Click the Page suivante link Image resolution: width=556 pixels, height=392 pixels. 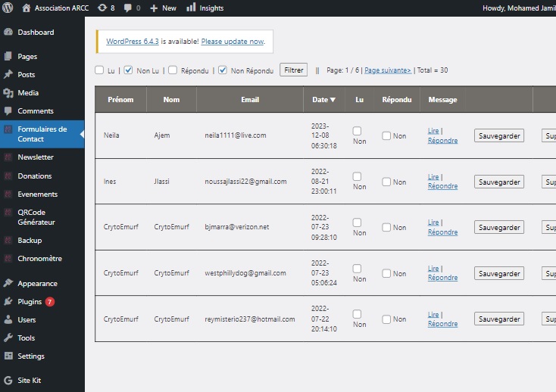click(387, 70)
